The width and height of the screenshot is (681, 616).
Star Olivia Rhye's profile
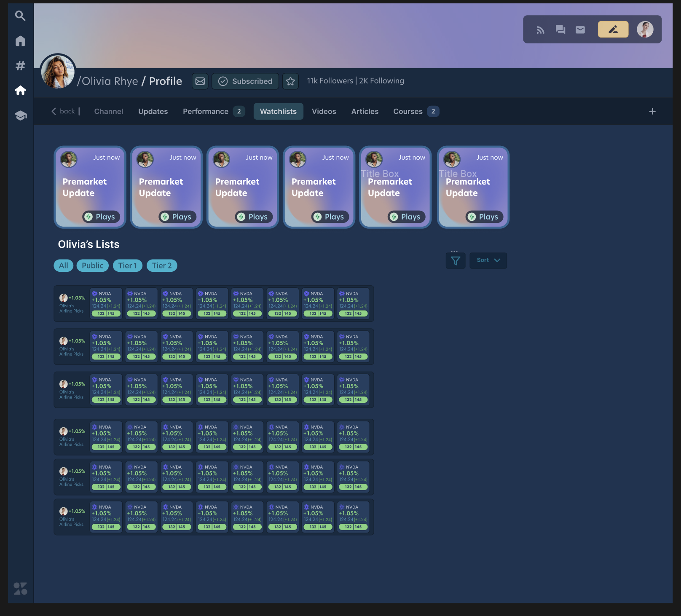tap(290, 81)
